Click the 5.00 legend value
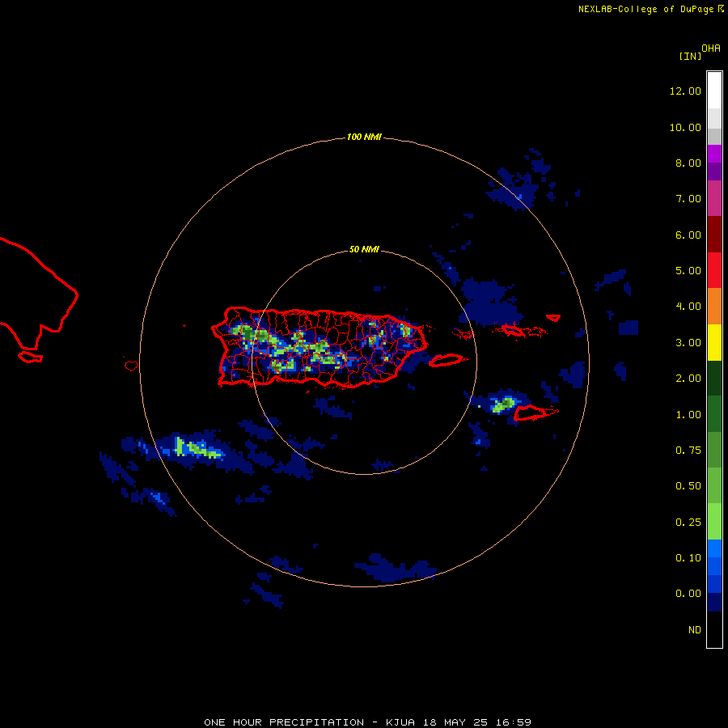 [688, 271]
